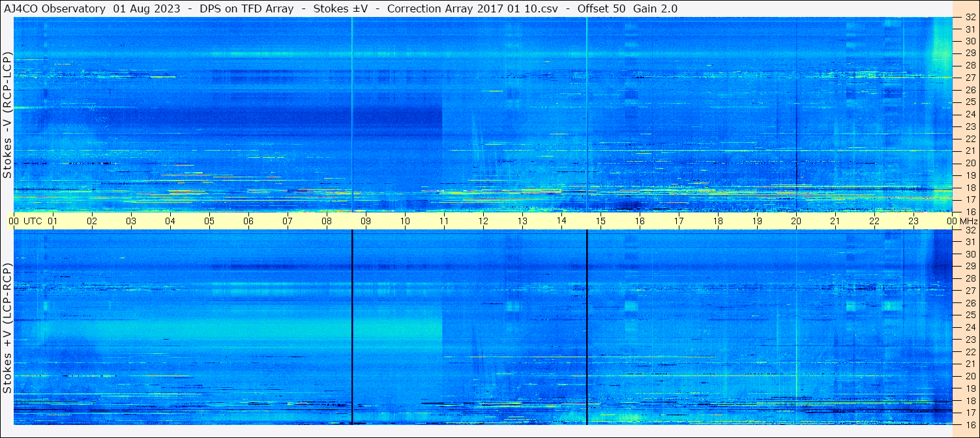Click the "Stokes -V (RCP-LCP)" vertical axis label
Screen dimensions: 980x438
point(7,115)
